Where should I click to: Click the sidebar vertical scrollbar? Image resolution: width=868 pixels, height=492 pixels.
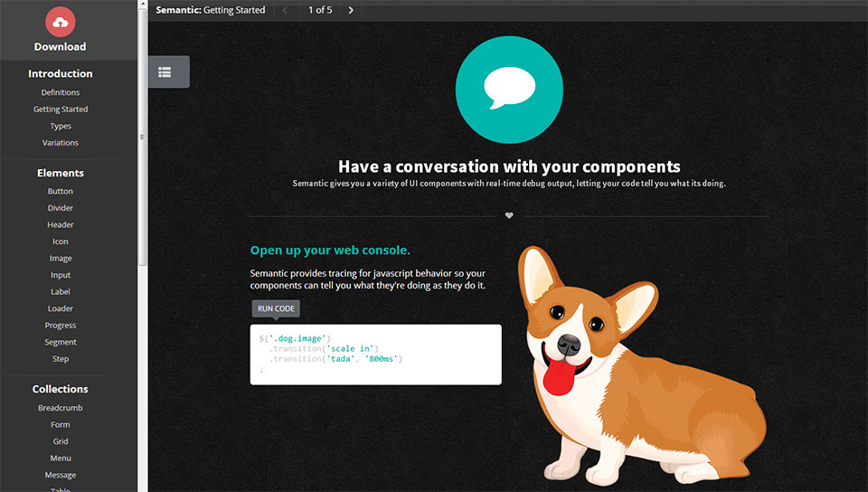click(x=142, y=137)
